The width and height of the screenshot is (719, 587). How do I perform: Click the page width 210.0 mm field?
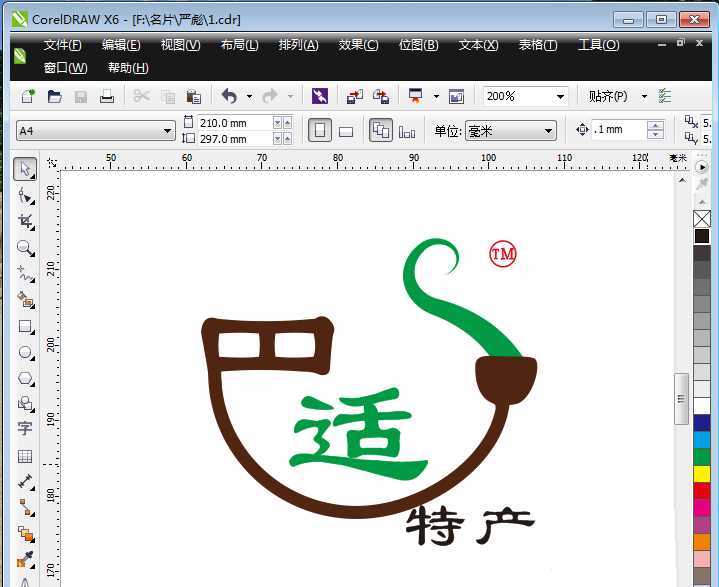(234, 123)
